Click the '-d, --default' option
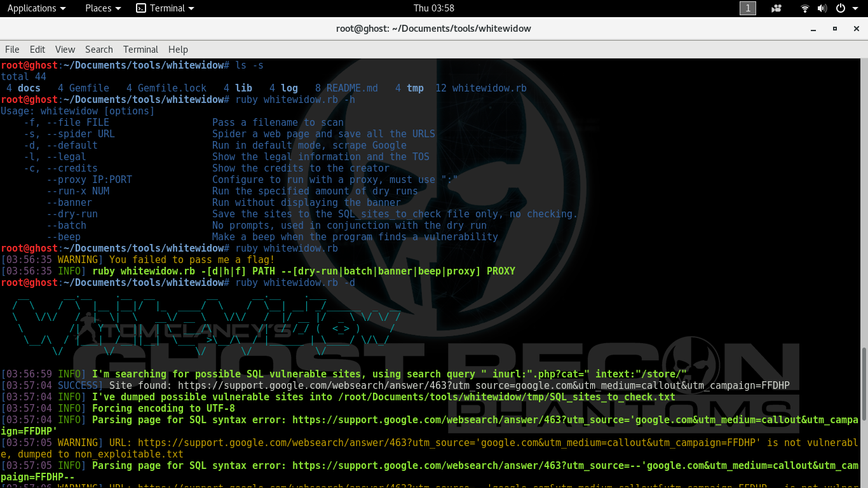 click(61, 146)
